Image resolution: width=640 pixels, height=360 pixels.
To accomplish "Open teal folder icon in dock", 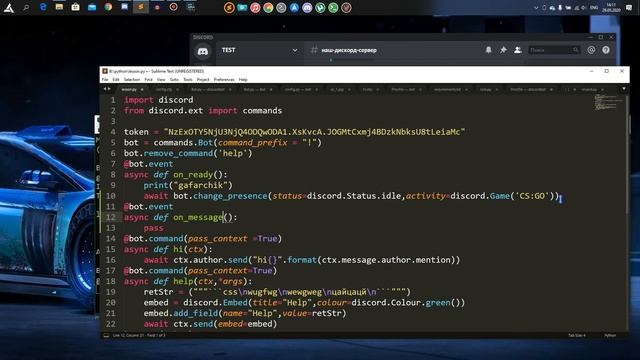I will 242,8.
